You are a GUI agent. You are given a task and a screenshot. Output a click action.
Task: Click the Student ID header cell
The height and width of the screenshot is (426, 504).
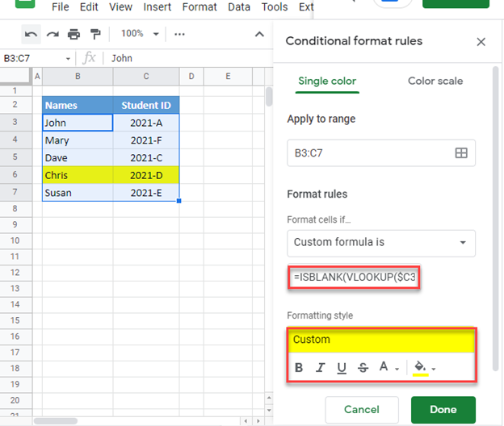[x=146, y=105]
